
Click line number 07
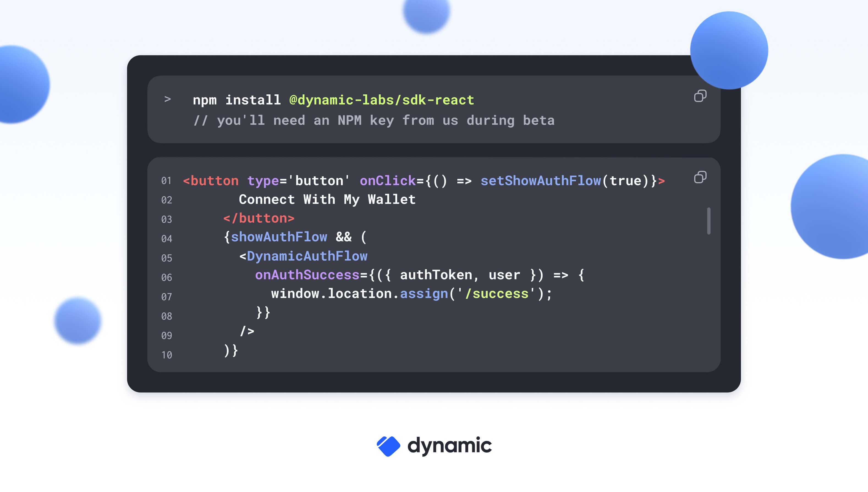point(166,297)
